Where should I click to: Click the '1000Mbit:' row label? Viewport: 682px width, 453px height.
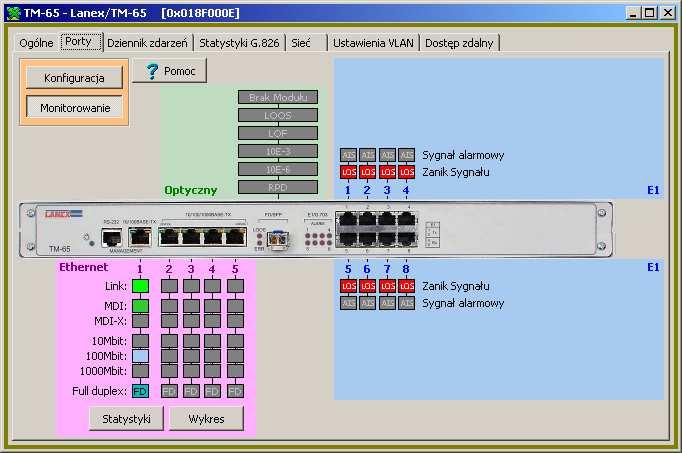[104, 371]
